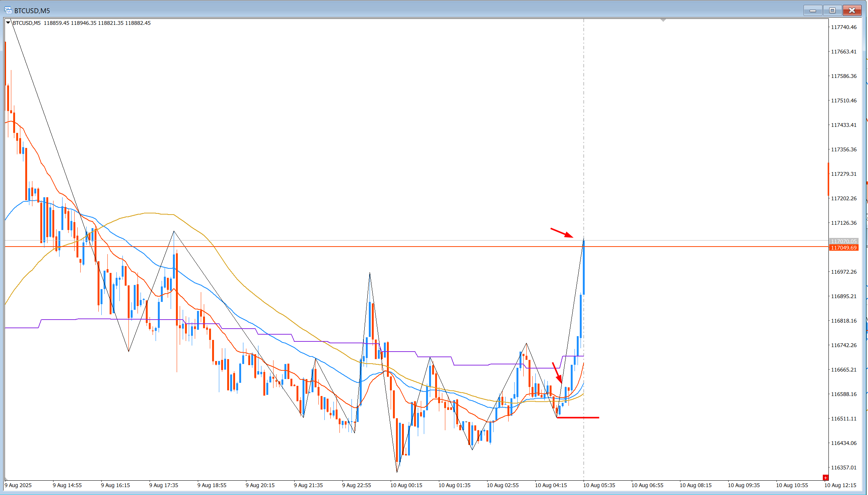Screen dimensions: 868x495
Task: Click the chart window icon in title bar
Action: pos(8,11)
